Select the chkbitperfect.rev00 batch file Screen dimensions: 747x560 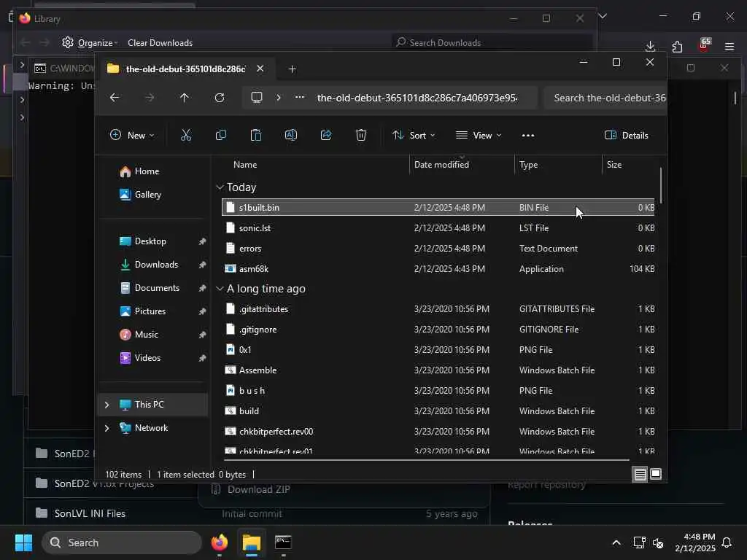click(x=438, y=432)
